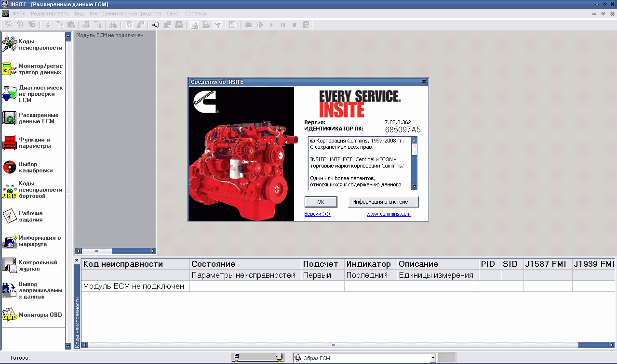Screen dimensions: 617x364
Task: Open Информация о маршруте in the sidebar
Action: click(x=32, y=241)
